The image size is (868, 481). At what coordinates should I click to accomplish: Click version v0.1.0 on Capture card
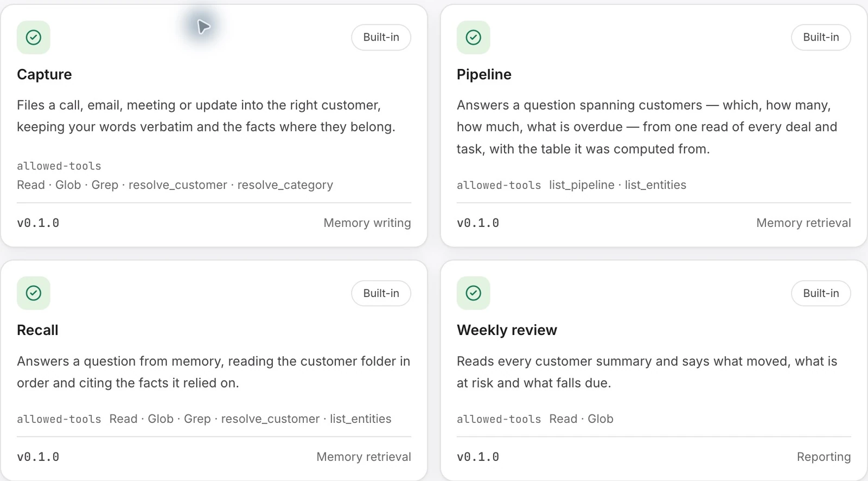(x=38, y=223)
